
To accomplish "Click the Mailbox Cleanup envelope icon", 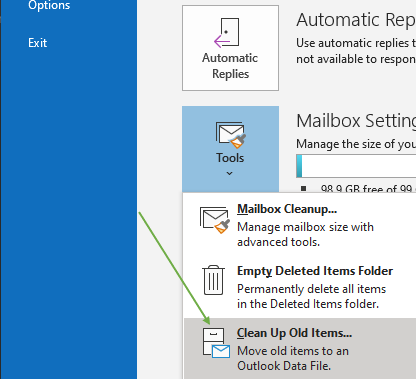I will tap(215, 220).
